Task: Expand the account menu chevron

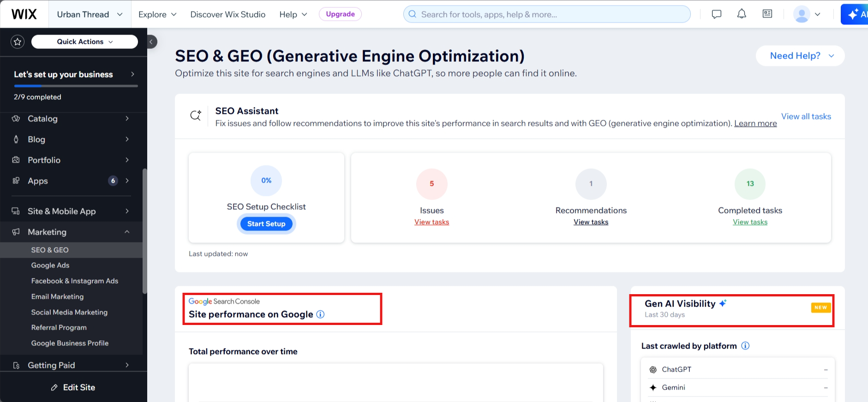Action: [x=817, y=14]
